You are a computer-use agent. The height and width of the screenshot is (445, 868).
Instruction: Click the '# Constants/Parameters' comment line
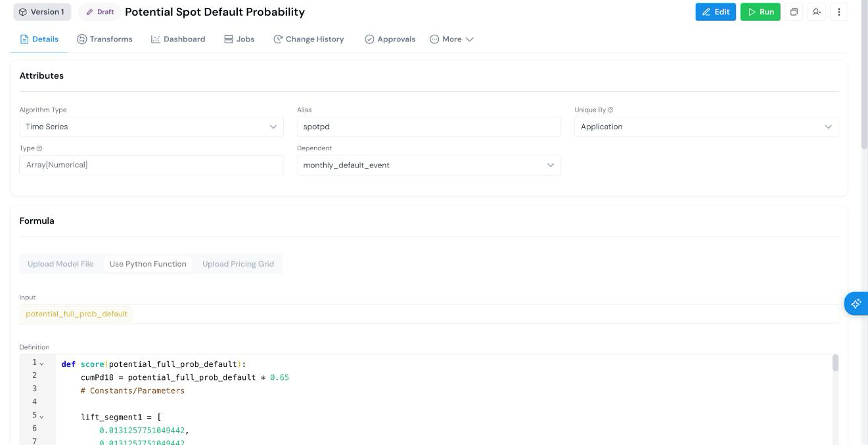click(x=133, y=391)
